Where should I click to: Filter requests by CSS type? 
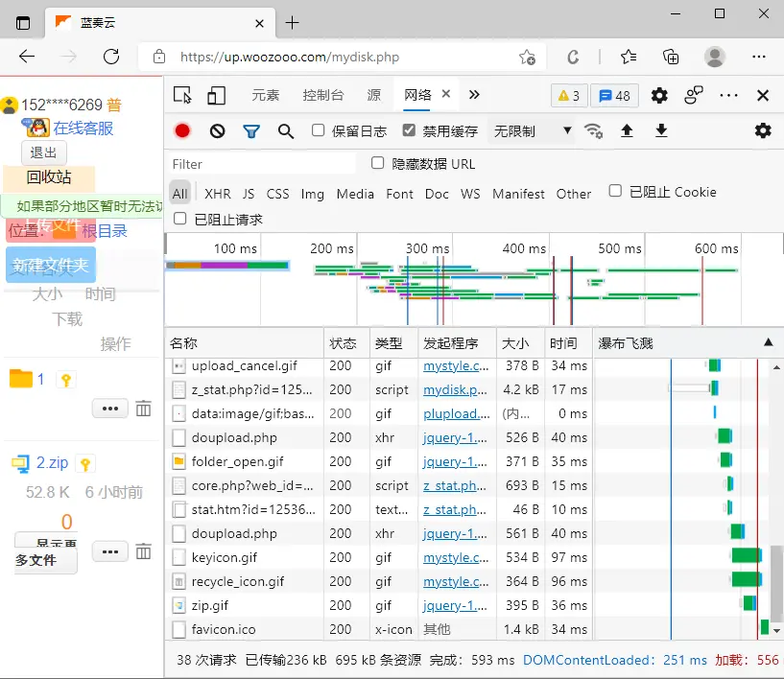277,194
